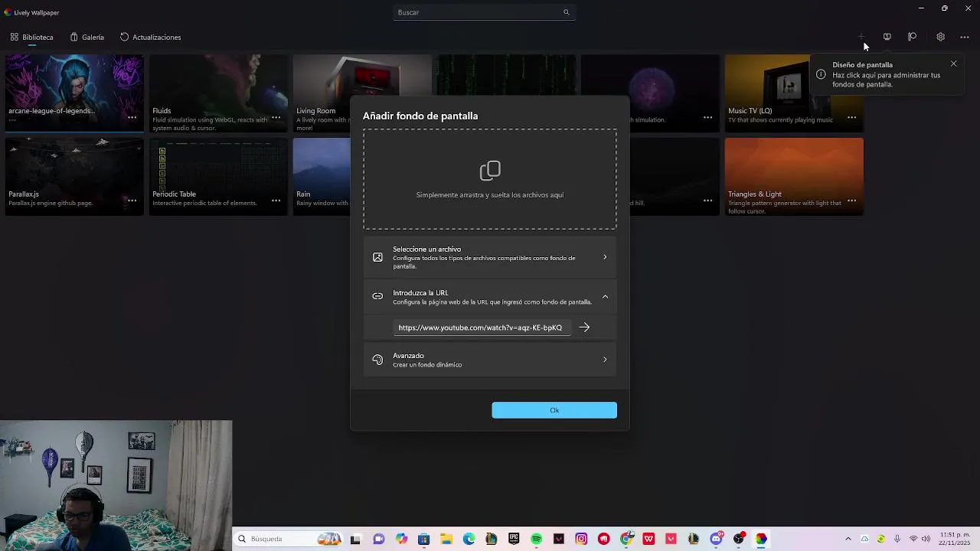Click the drag-and-drop files icon
Viewport: 980px width, 551px height.
click(x=490, y=170)
